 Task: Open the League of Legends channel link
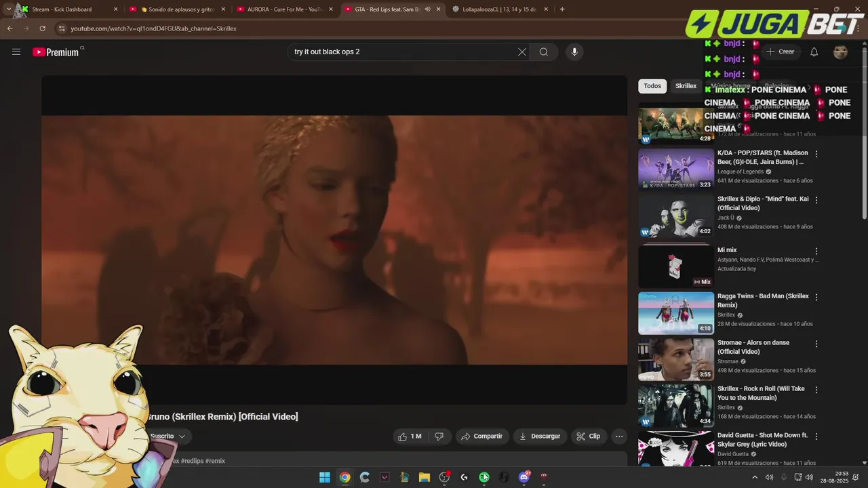point(741,171)
